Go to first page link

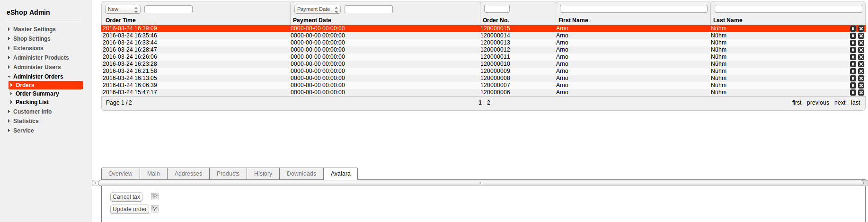point(797,103)
